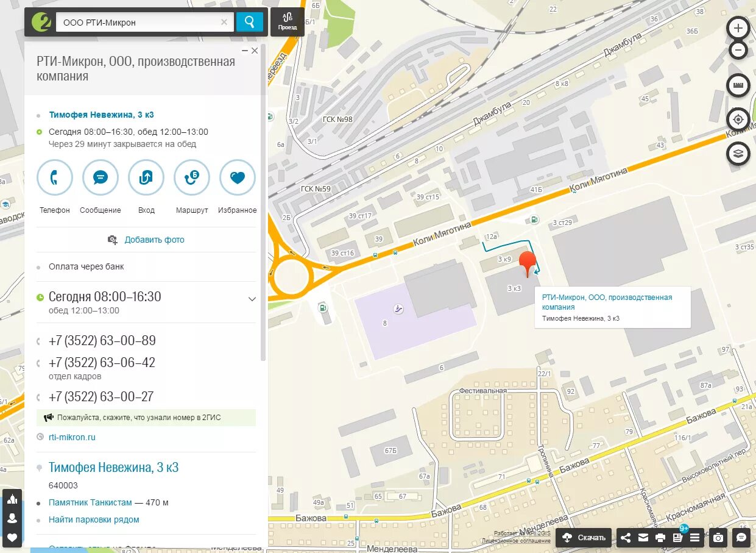Click building 3 к9 on the map

(504, 259)
